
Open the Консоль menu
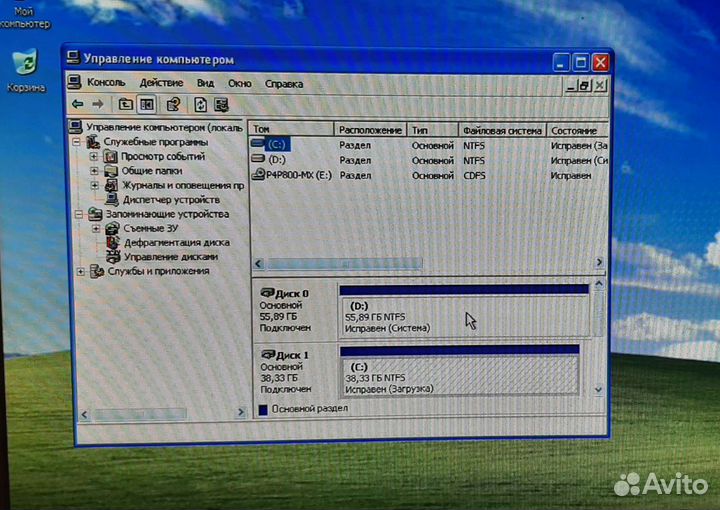coord(106,83)
